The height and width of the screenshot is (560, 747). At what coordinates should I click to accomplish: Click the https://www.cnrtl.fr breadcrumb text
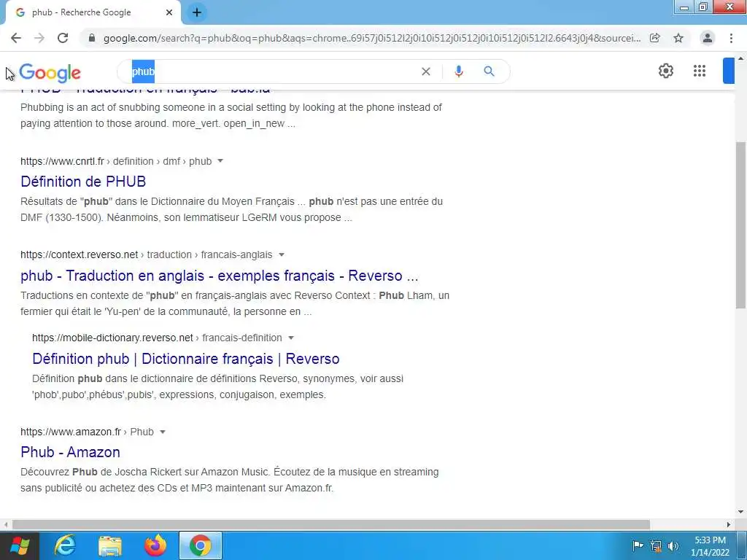(x=62, y=161)
